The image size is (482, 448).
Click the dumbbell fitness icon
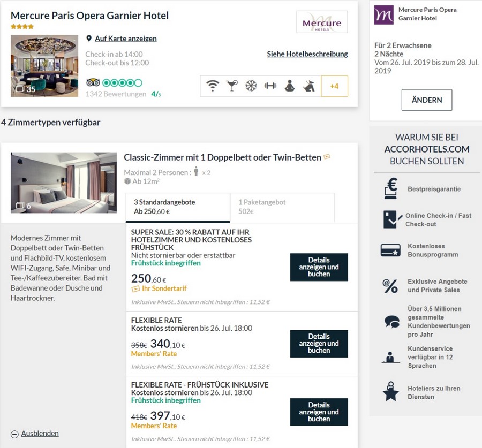click(x=270, y=86)
